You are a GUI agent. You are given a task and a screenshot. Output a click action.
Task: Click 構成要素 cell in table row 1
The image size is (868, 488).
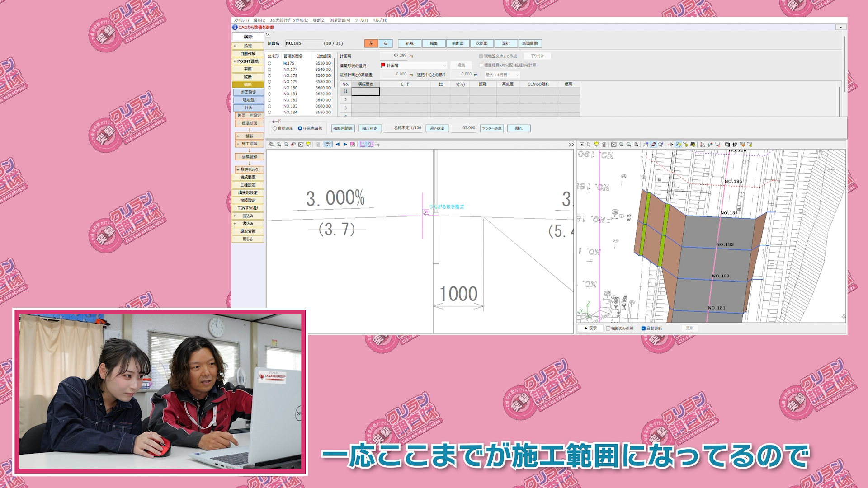[x=365, y=91]
